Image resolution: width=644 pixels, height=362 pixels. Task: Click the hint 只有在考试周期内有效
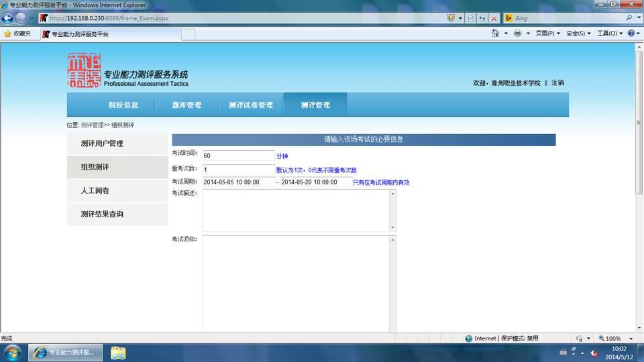tap(381, 182)
